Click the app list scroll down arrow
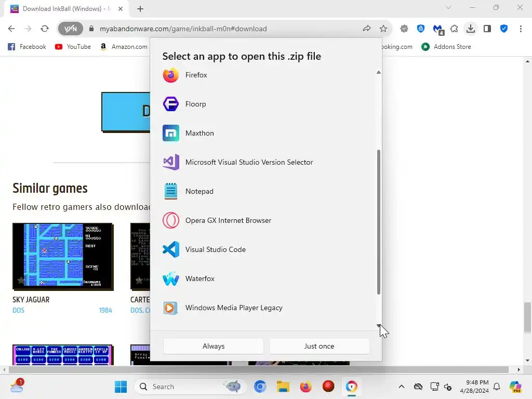 click(x=379, y=325)
